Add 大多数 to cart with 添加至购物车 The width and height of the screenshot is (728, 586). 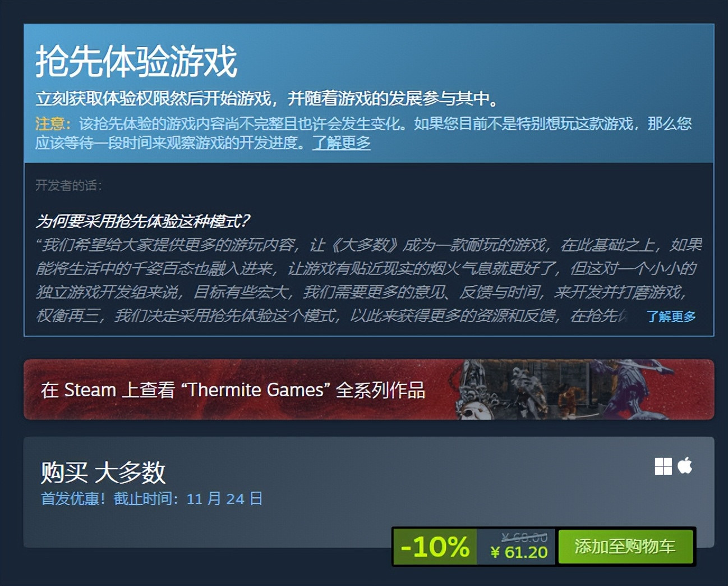point(625,546)
